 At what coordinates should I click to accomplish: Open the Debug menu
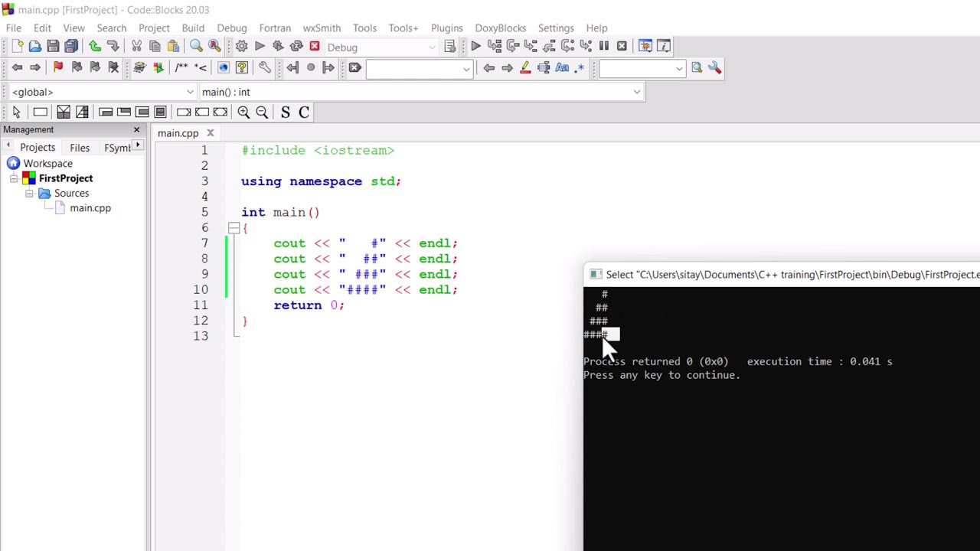coord(232,28)
